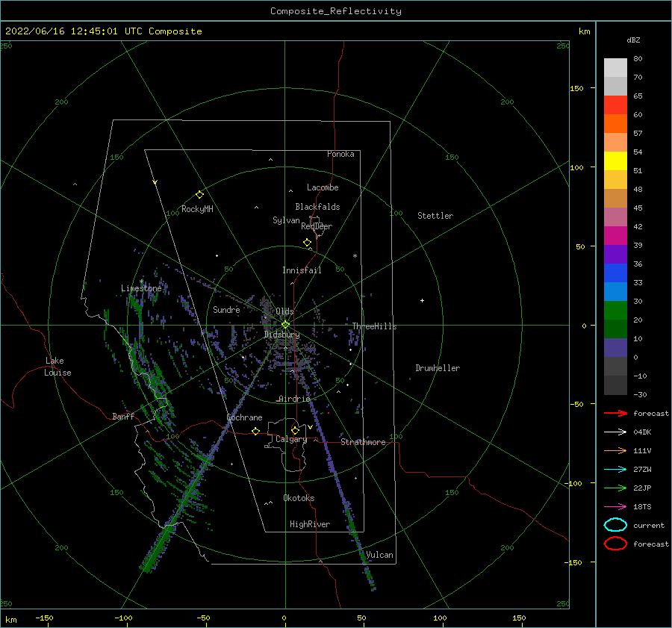Click the dBZ legend heading
Image resolution: width=672 pixels, height=628 pixels.
(633, 40)
